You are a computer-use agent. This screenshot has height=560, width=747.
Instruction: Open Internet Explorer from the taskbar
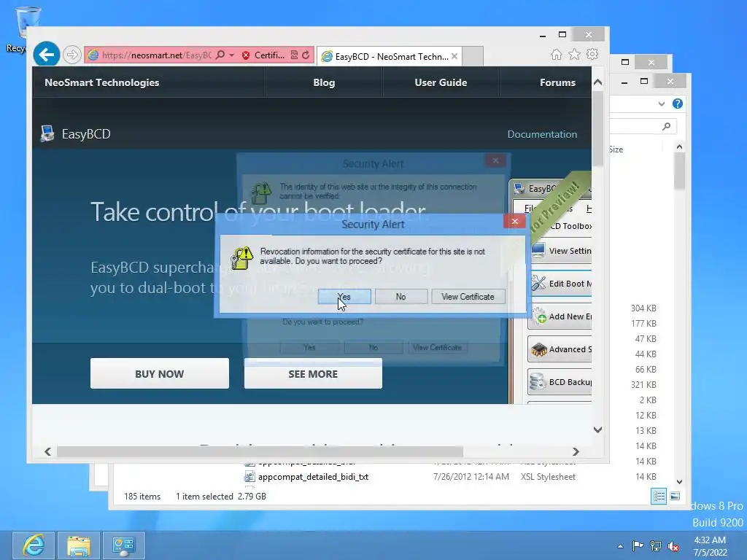34,545
